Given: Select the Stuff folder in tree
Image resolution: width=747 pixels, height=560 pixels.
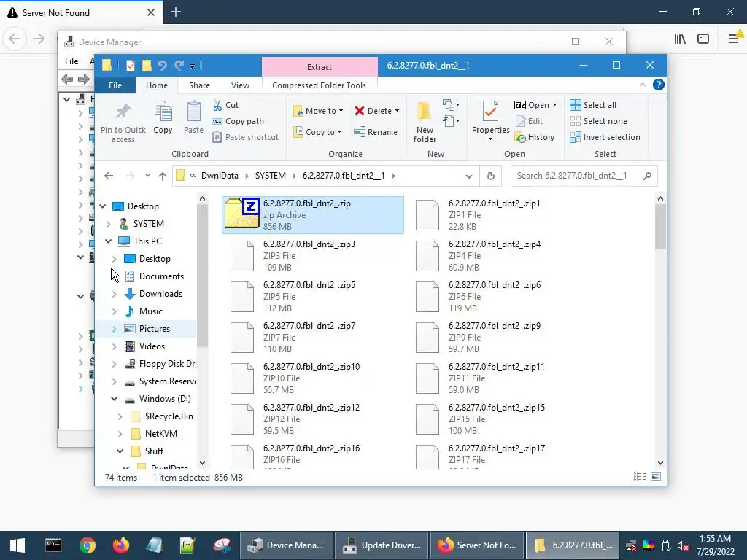Looking at the screenshot, I should tap(153, 451).
